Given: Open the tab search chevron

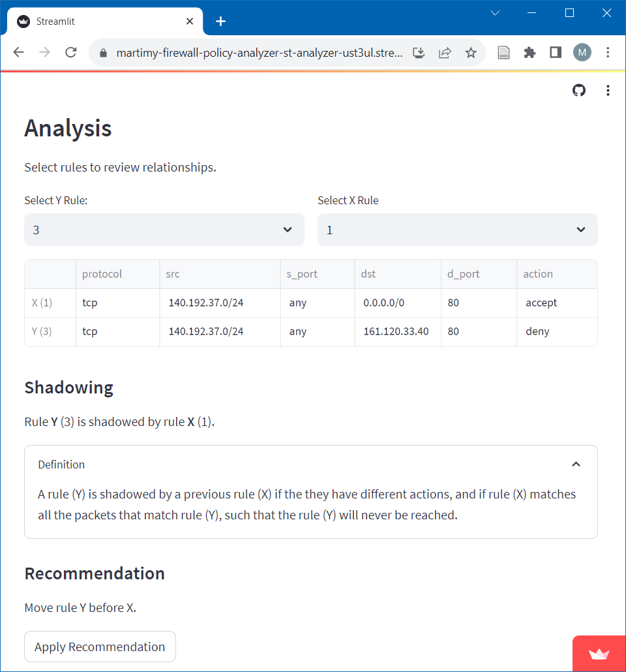Looking at the screenshot, I should coord(495,13).
